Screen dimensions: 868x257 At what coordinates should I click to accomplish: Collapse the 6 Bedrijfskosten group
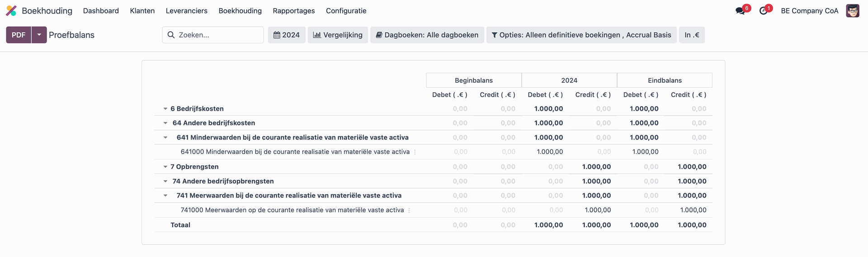click(165, 109)
